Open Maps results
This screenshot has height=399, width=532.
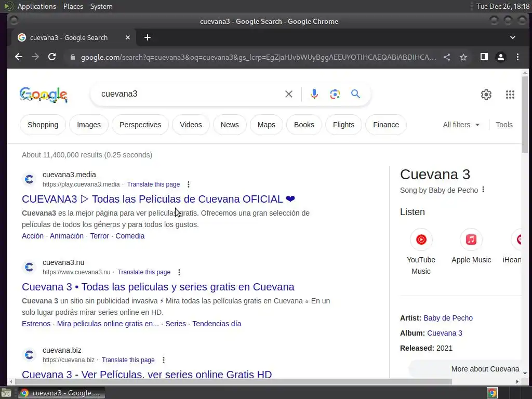click(267, 125)
